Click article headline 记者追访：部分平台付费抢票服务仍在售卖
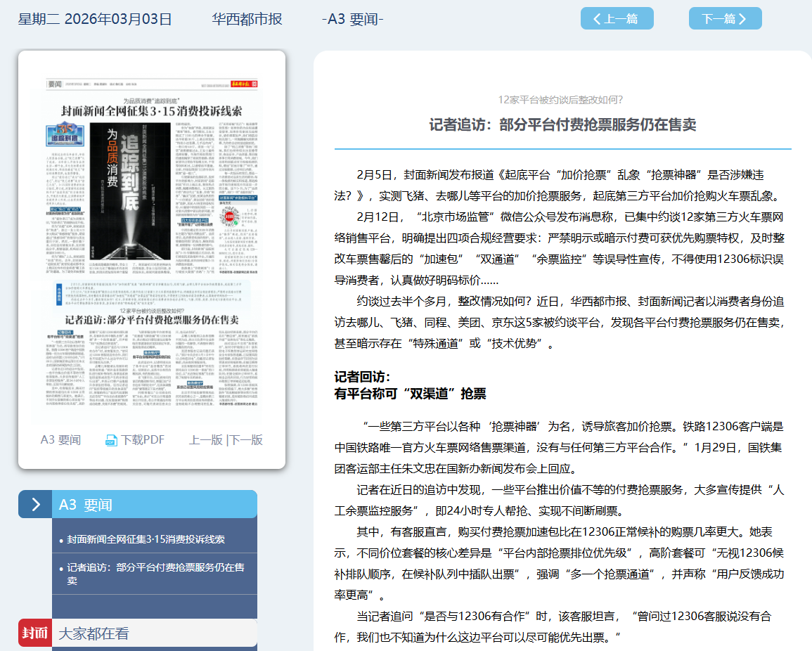The width and height of the screenshot is (812, 651). [x=562, y=124]
